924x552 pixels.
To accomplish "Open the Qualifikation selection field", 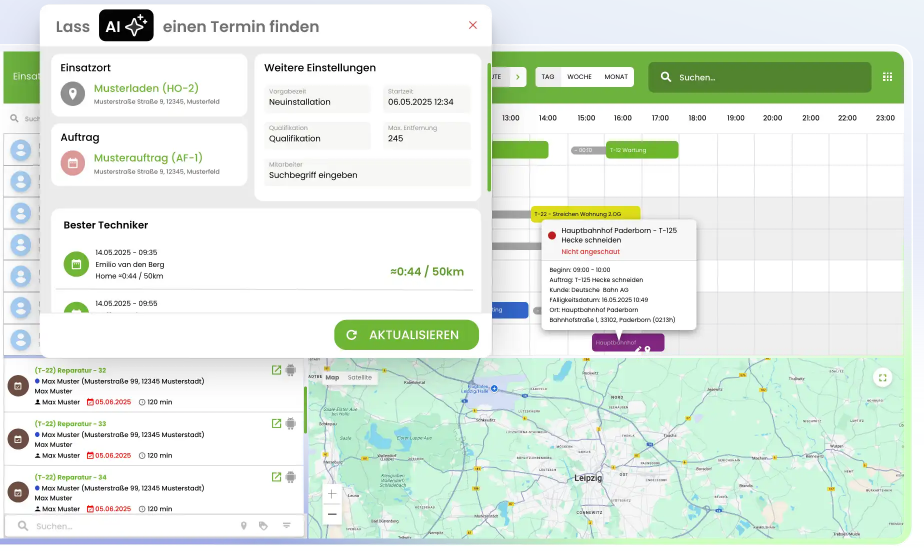I will [x=317, y=135].
